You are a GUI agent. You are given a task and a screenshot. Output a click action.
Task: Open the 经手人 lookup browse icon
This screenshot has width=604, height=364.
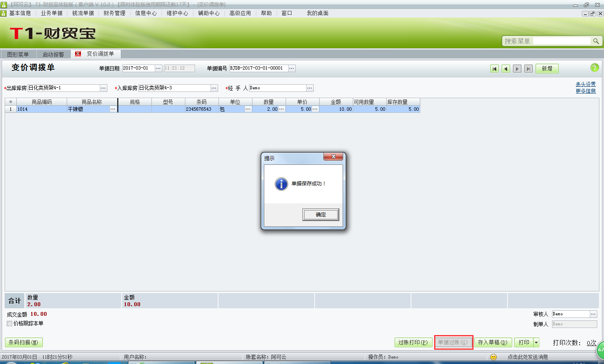(x=310, y=88)
